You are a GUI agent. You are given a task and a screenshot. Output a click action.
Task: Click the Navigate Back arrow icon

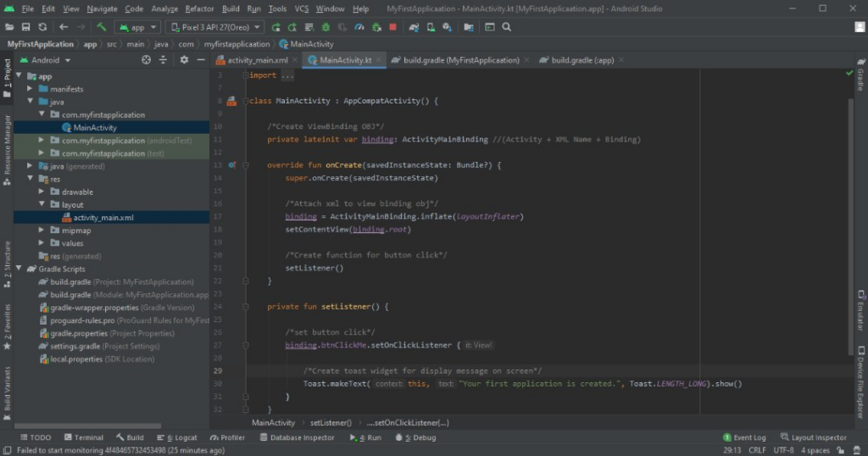click(x=64, y=27)
